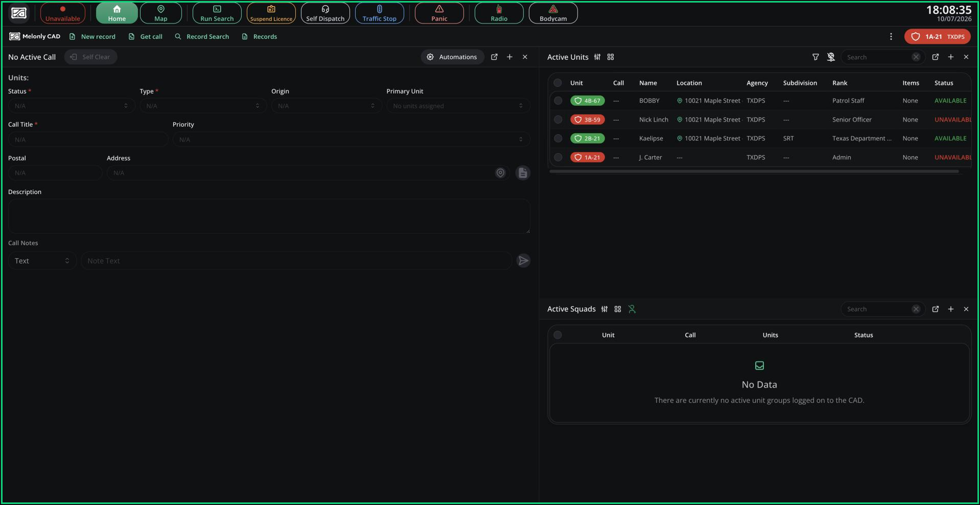Initiate a Traffic Stop

pyautogui.click(x=379, y=13)
